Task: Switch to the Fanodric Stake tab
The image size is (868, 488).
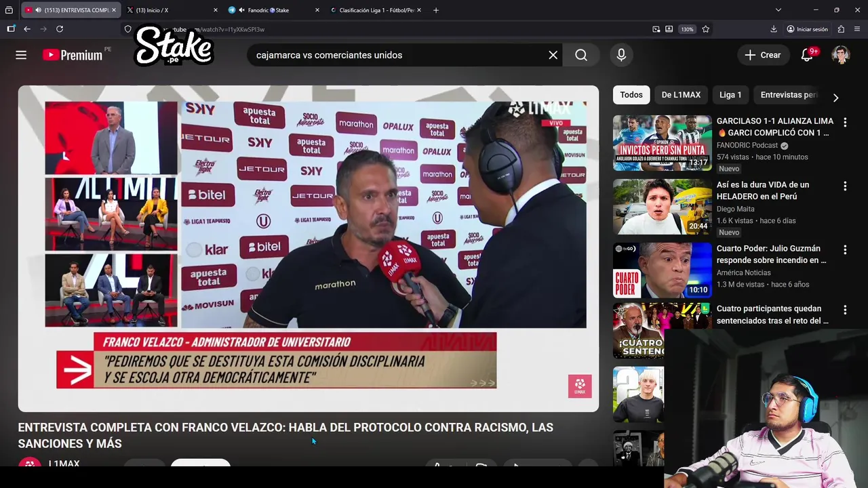Action: click(x=274, y=10)
